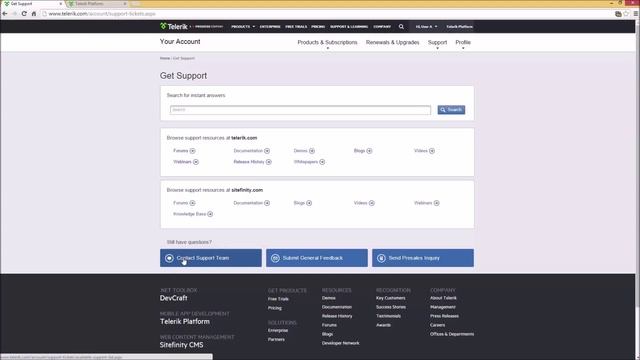This screenshot has width=640, height=360.
Task: Expand the Support account menu
Action: click(437, 44)
